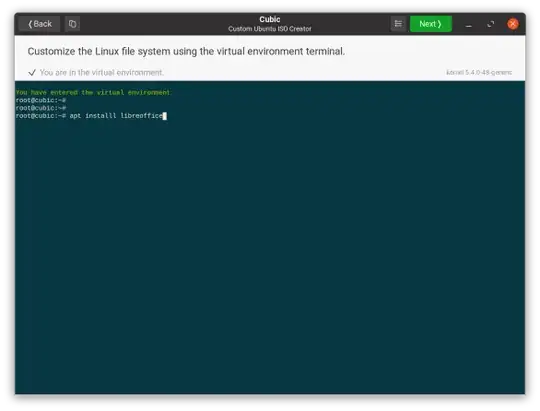Image resolution: width=540 pixels, height=411 pixels.
Task: Click the 'Custom Ubuntu ISO Creator' subtitle
Action: 270,29
